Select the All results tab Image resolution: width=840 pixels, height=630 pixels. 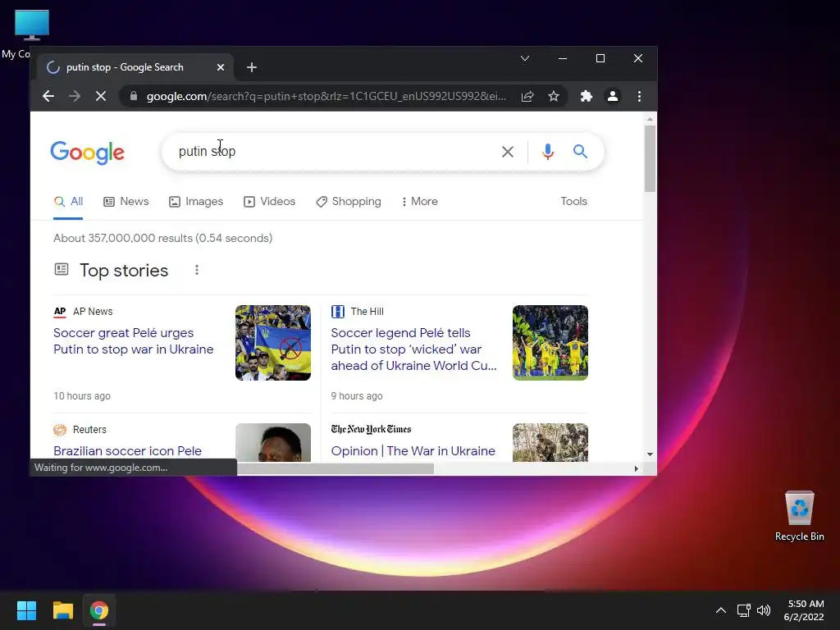[68, 202]
